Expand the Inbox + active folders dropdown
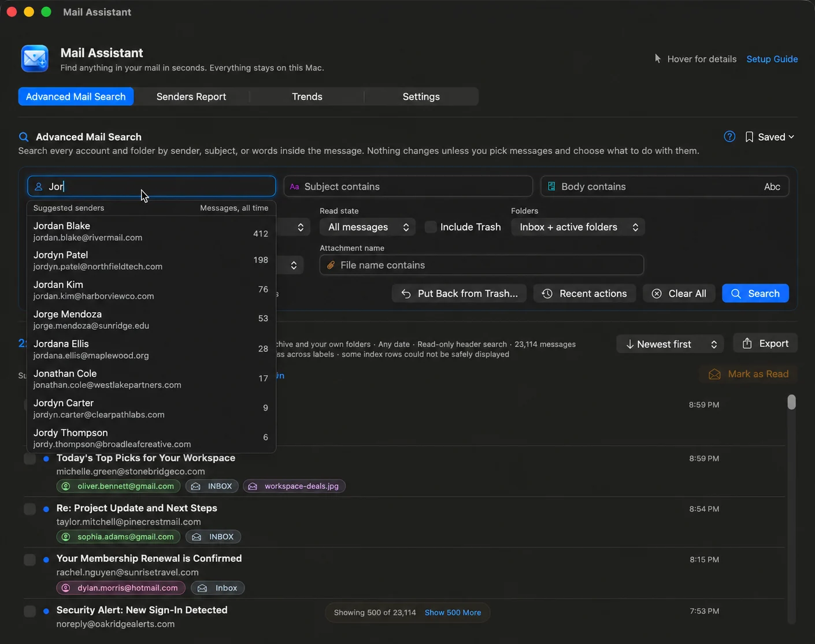The width and height of the screenshot is (815, 644). tap(577, 227)
